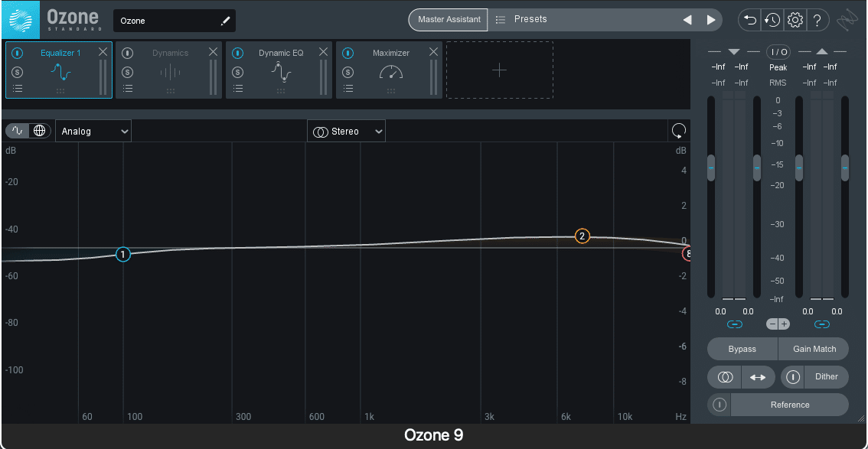Screen dimensions: 868x449
Task: Open Ozone settings gear
Action: pos(795,21)
